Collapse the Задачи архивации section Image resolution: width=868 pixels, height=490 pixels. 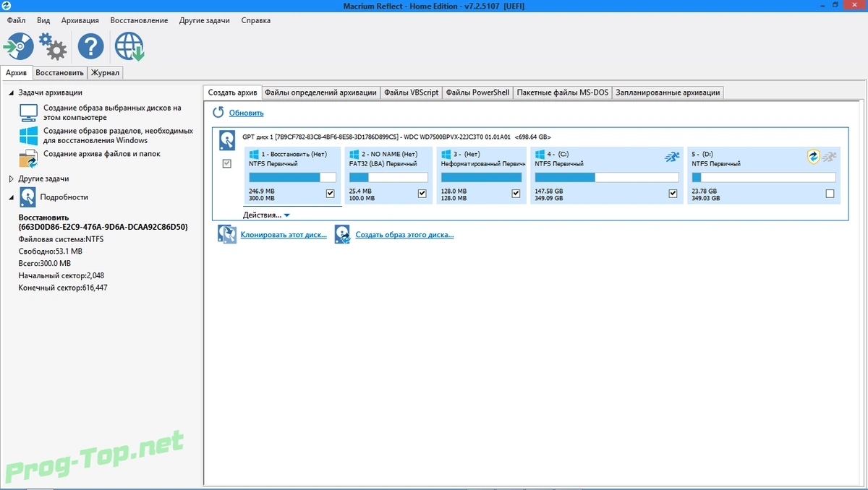tap(12, 93)
